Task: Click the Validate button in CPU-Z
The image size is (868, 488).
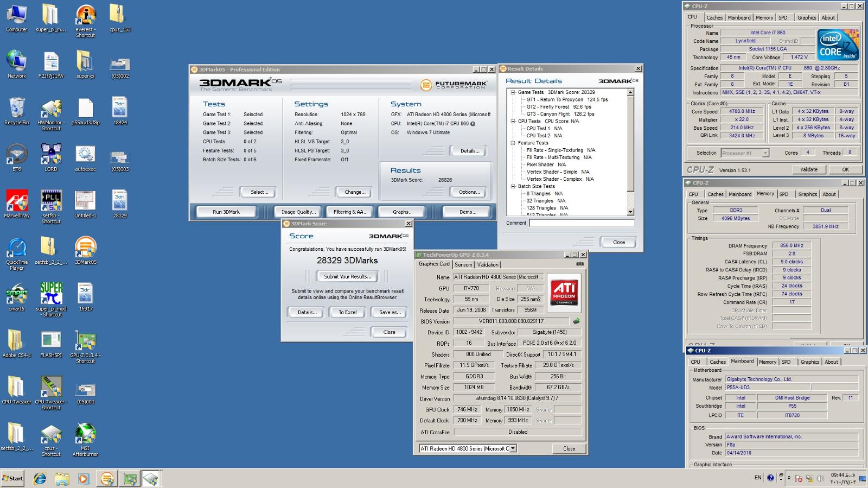Action: (x=809, y=169)
